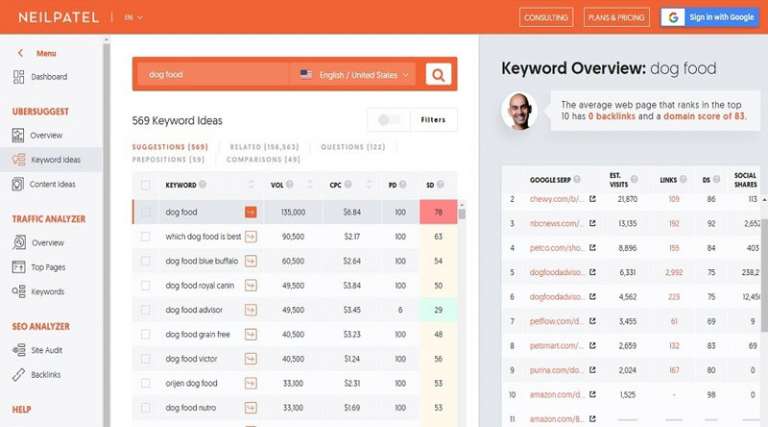Open the Site Audit icon

pos(19,350)
